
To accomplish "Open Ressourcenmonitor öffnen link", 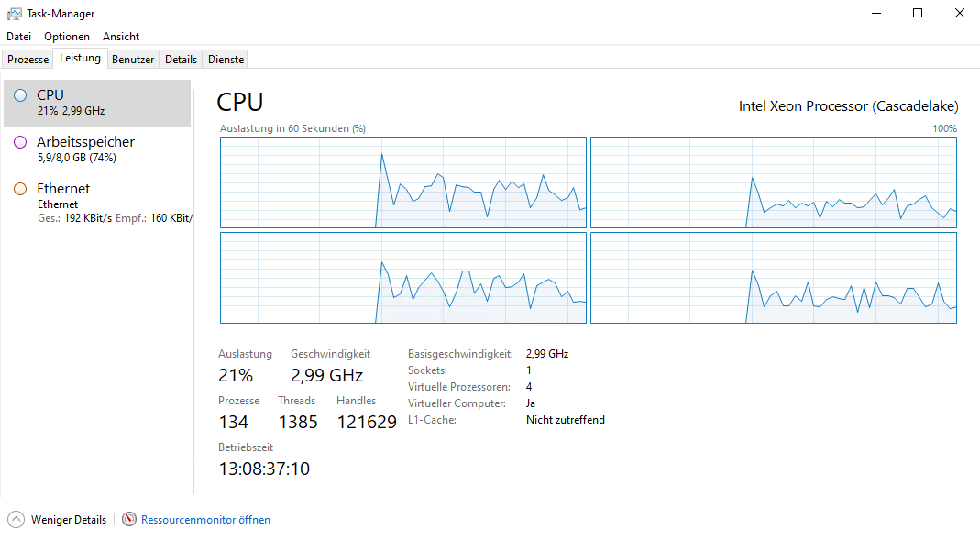I will click(x=205, y=520).
